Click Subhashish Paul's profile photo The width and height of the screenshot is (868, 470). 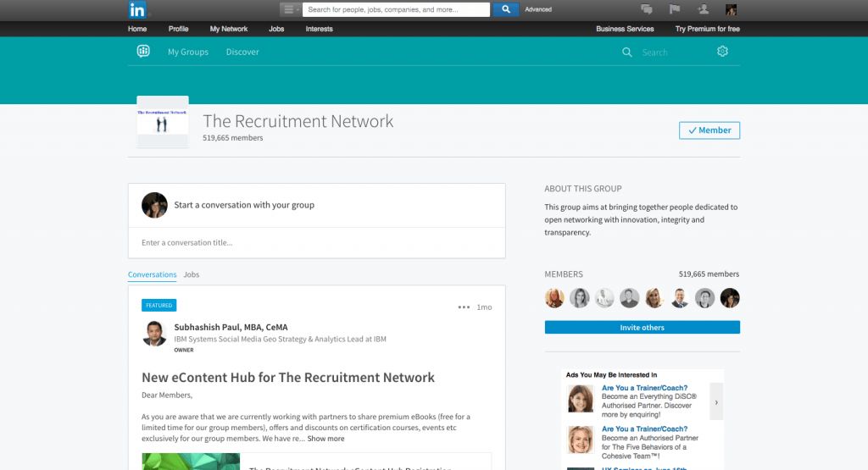[154, 334]
